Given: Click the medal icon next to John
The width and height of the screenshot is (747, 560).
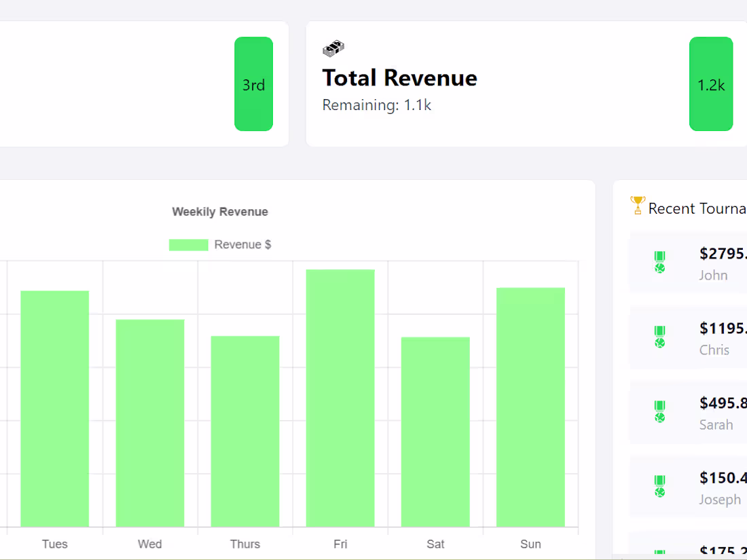Looking at the screenshot, I should point(659,262).
